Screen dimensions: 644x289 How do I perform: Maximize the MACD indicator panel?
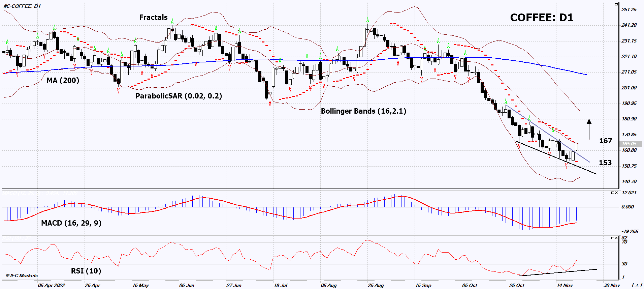612,193
